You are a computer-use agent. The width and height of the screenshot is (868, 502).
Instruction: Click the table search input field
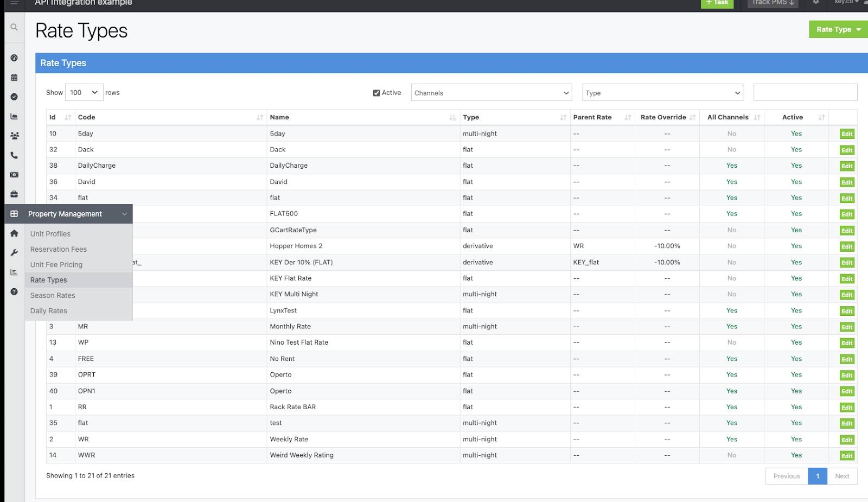805,92
